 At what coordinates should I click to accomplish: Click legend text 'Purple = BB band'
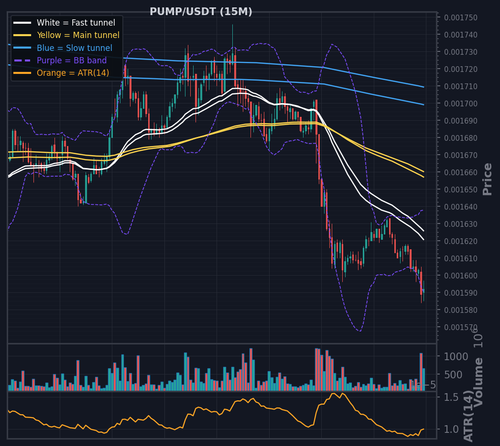(x=72, y=60)
